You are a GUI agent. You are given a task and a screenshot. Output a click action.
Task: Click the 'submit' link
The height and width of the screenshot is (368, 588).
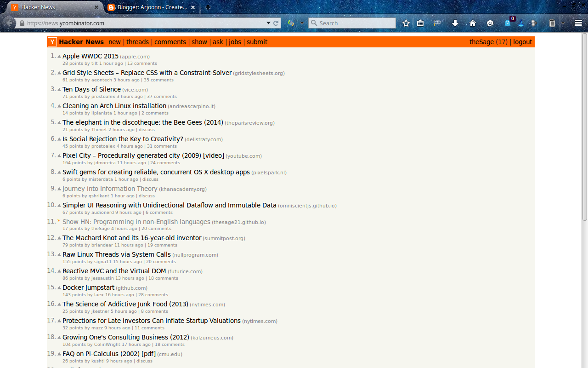257,42
